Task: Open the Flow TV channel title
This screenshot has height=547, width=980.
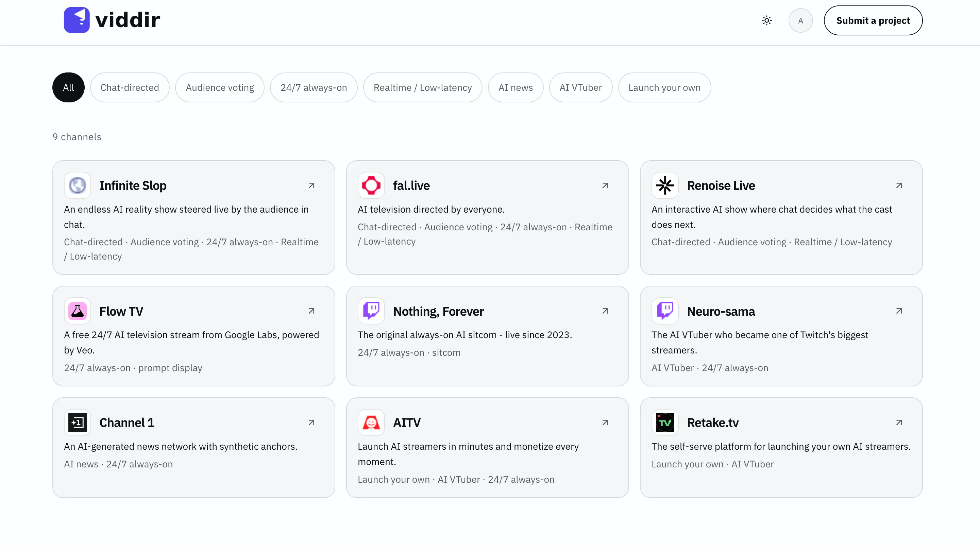Action: tap(121, 311)
